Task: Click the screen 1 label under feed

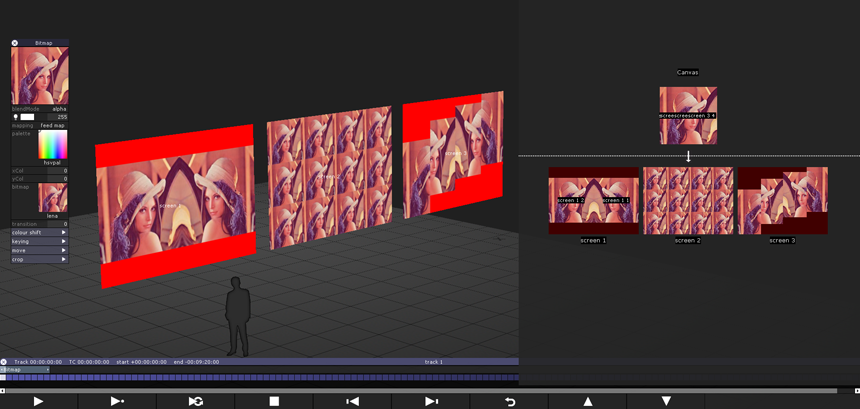Action: click(x=593, y=241)
